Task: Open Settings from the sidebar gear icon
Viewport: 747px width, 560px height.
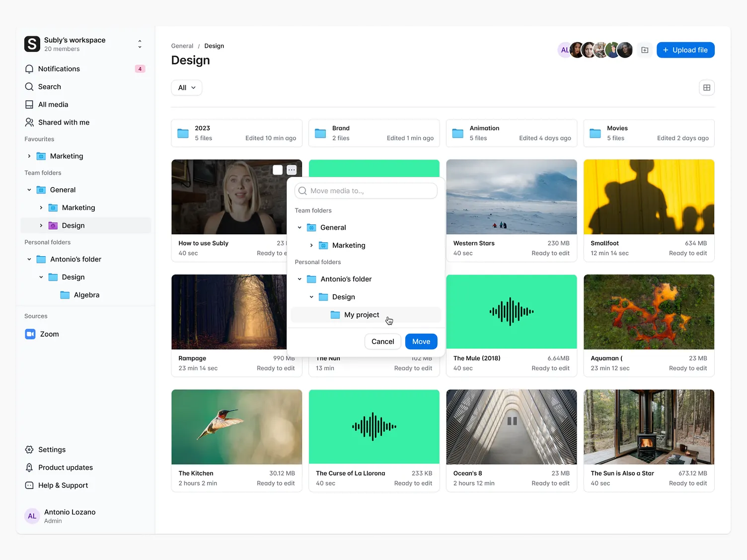Action: coord(29,449)
